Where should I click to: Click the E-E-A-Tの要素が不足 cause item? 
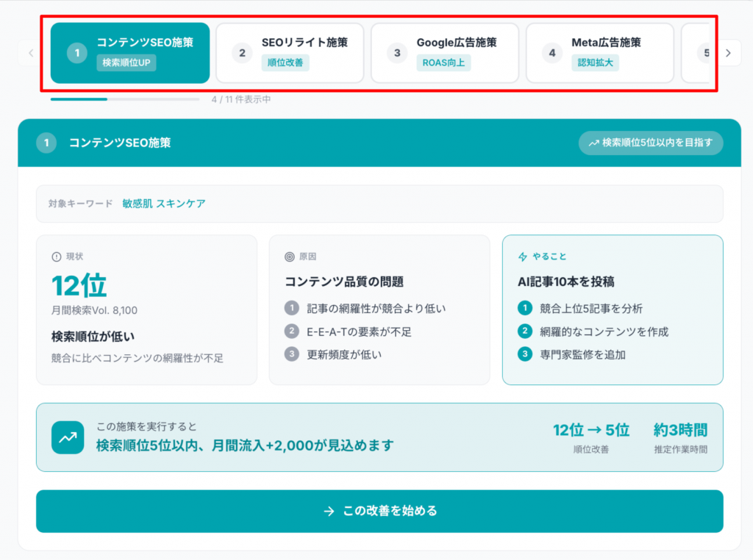(359, 331)
